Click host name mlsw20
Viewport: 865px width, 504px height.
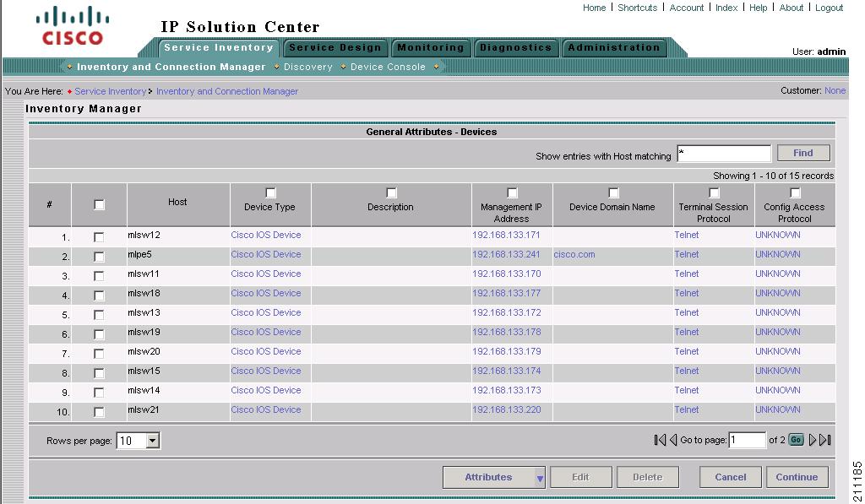(x=144, y=351)
